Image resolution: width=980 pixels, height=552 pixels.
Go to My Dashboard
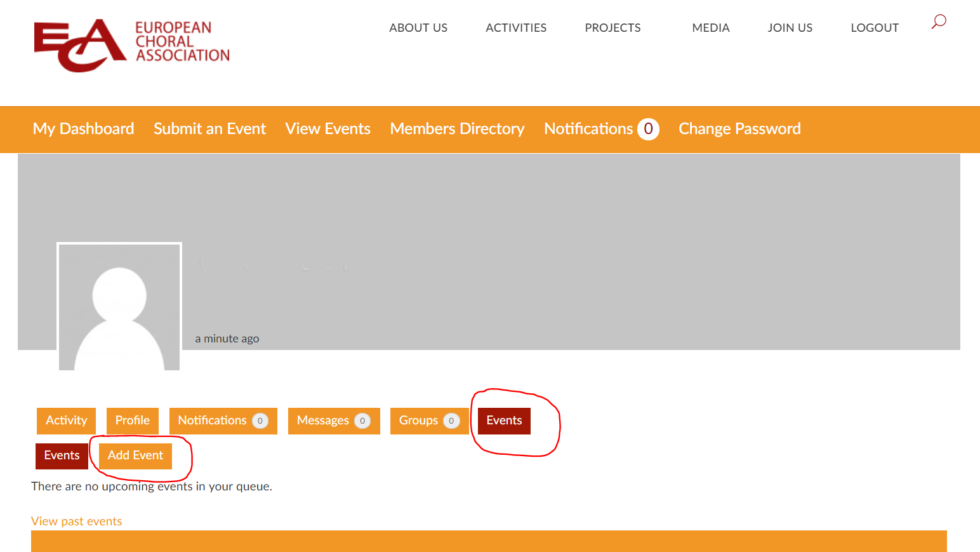pos(83,129)
